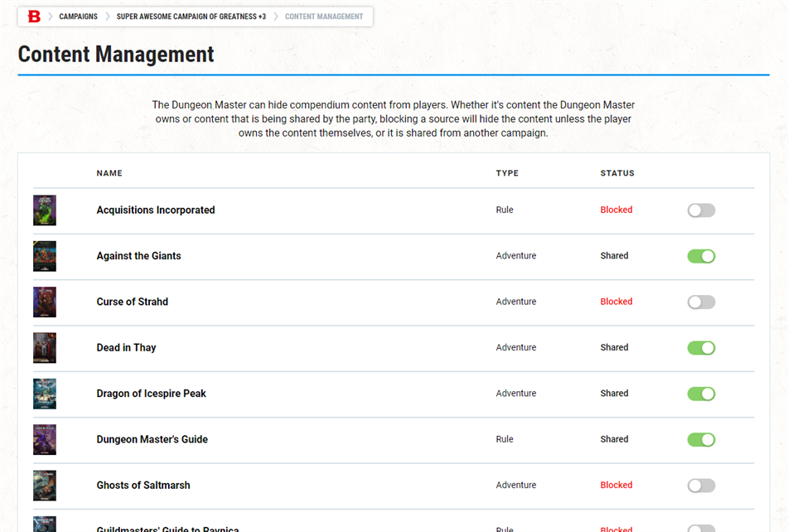Click Rule type for Dungeon Master's Guide
The height and width of the screenshot is (532, 788).
pos(505,439)
